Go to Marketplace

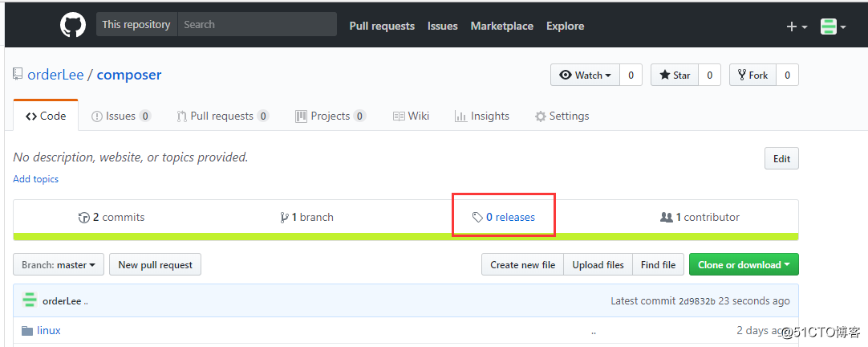tap(502, 26)
